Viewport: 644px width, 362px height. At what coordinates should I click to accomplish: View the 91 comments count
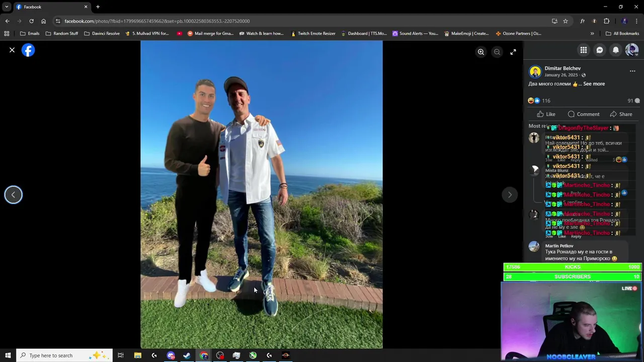click(x=633, y=101)
